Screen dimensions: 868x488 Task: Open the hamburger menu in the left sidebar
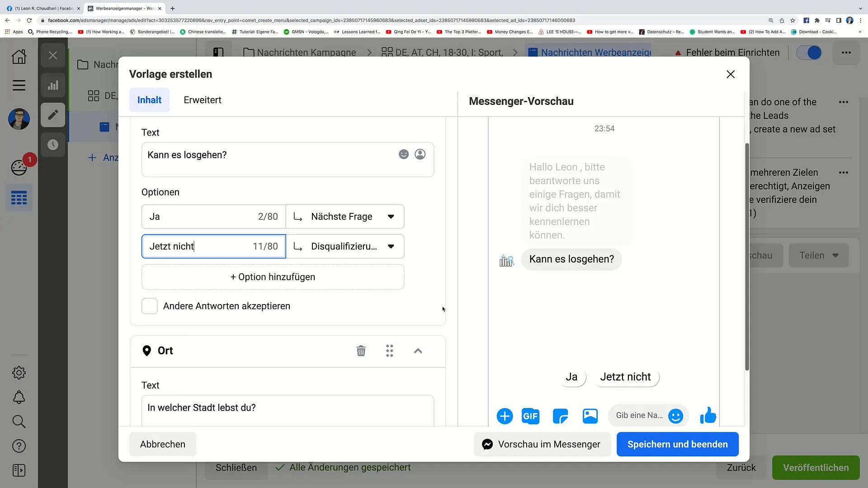(19, 85)
